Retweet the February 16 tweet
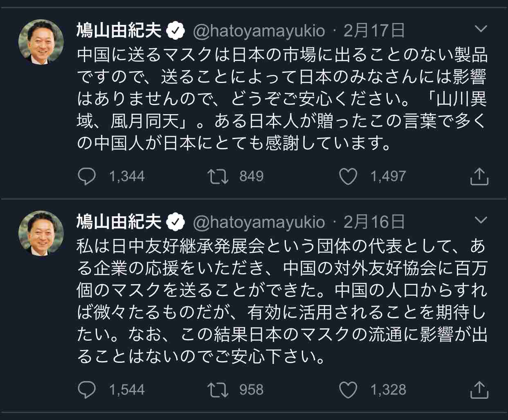Viewport: 508px width, 420px height. [218, 390]
